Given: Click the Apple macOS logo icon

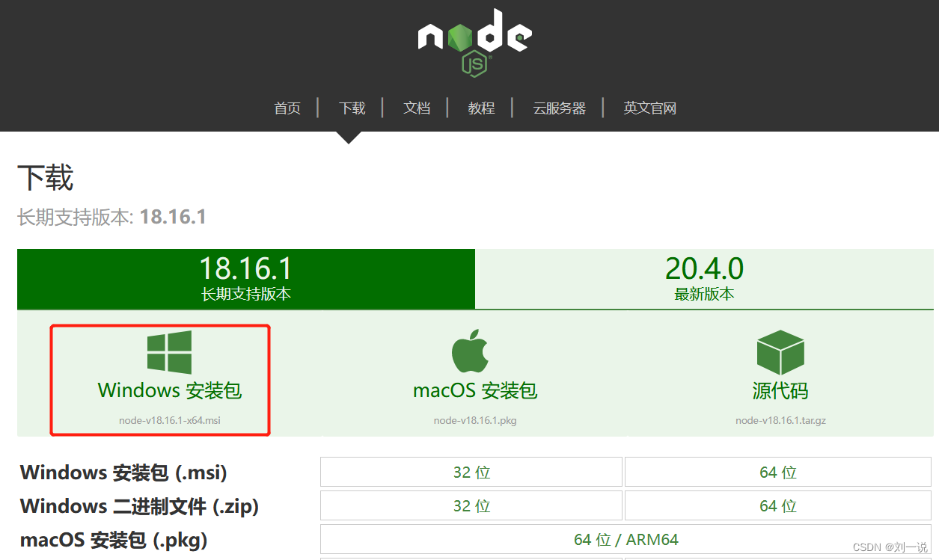Looking at the screenshot, I should (x=470, y=351).
